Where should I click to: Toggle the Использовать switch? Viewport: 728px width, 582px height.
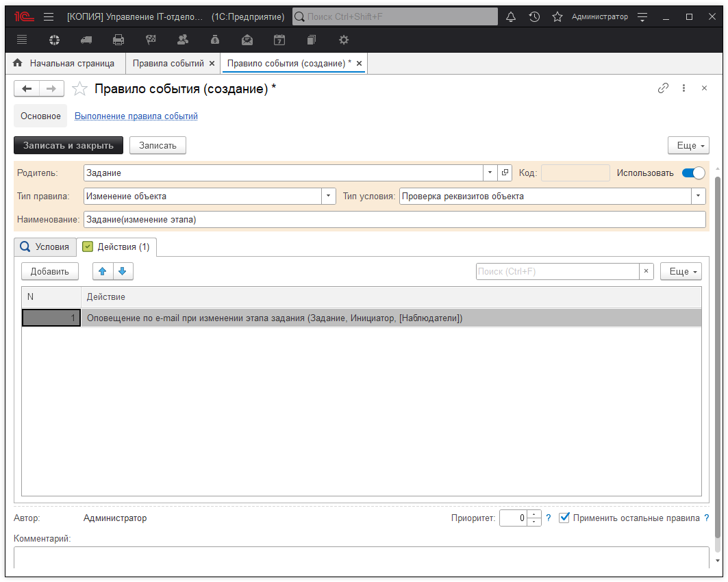[x=693, y=173]
